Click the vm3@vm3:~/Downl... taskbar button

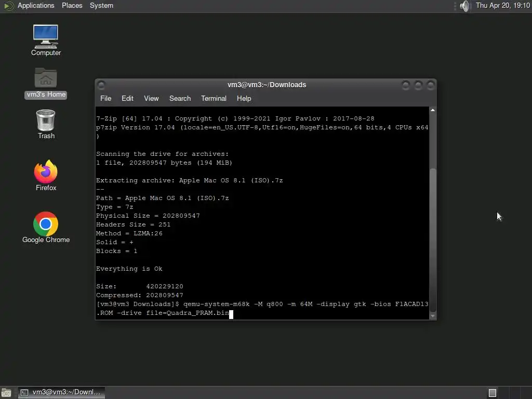[x=61, y=393]
